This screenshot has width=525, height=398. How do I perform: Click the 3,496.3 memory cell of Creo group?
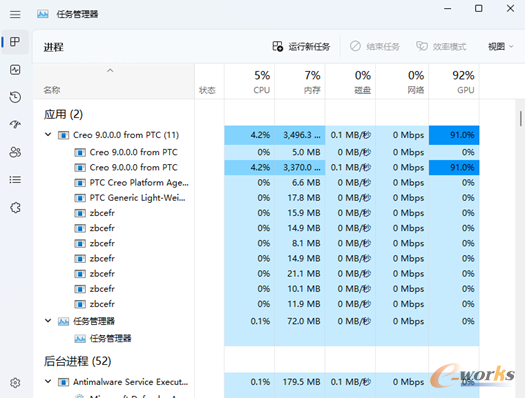point(300,135)
